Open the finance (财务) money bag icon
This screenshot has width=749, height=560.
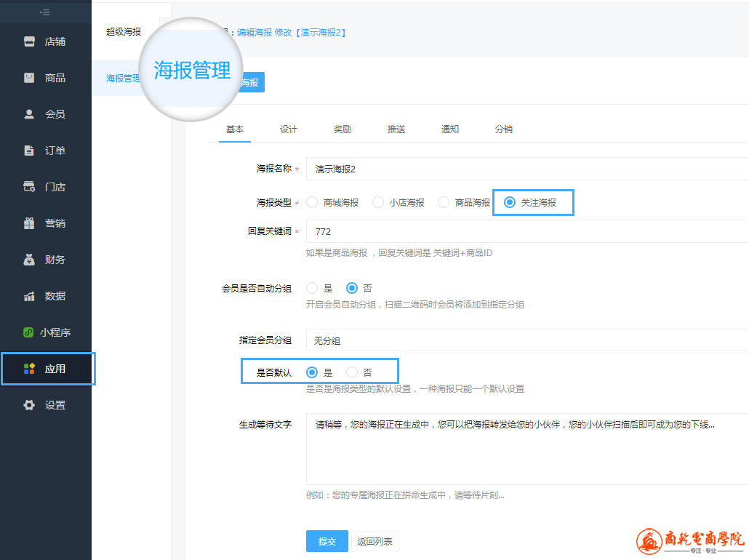29,260
